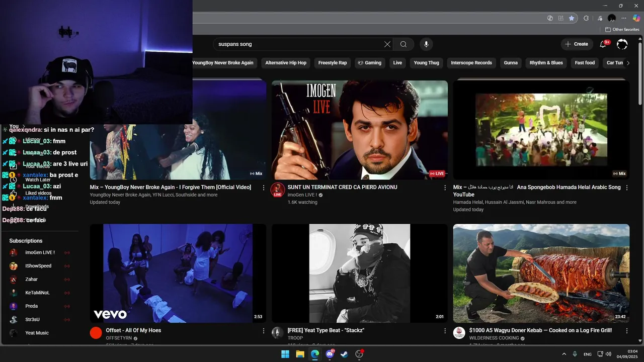
Task: Open Windows Start menu
Action: click(x=285, y=354)
